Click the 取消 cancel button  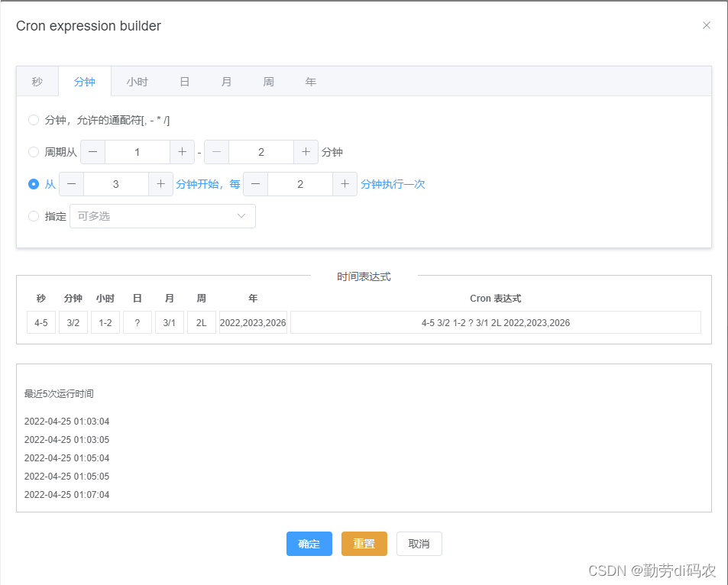click(x=419, y=544)
